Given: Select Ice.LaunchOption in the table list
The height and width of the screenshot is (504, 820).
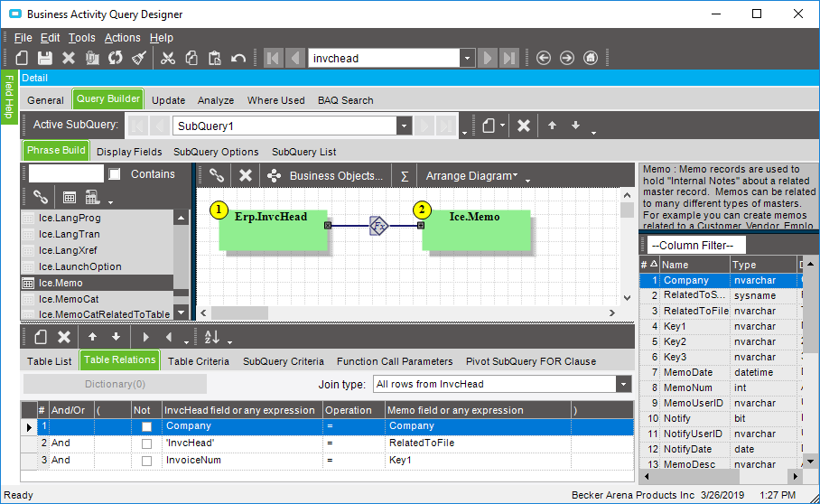Looking at the screenshot, I should point(98,266).
